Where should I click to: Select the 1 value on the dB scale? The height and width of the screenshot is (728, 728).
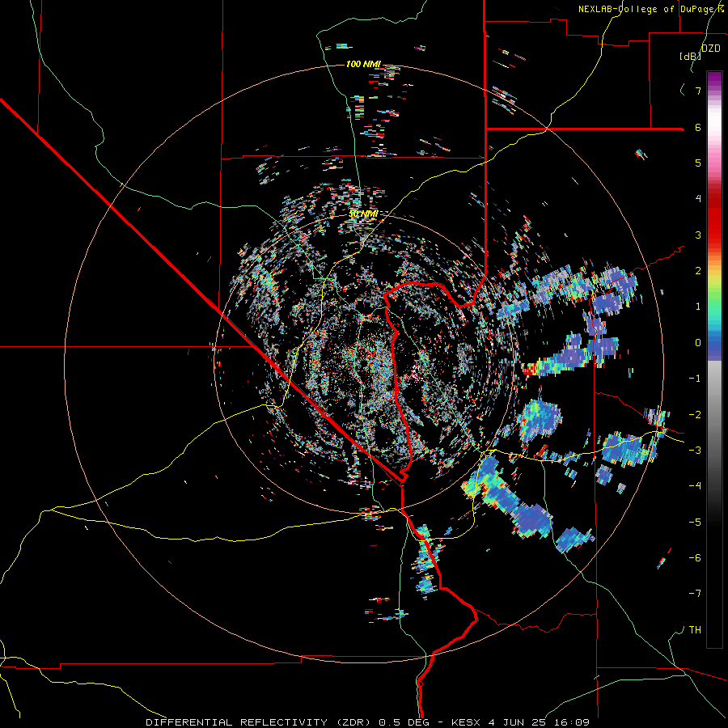[698, 307]
